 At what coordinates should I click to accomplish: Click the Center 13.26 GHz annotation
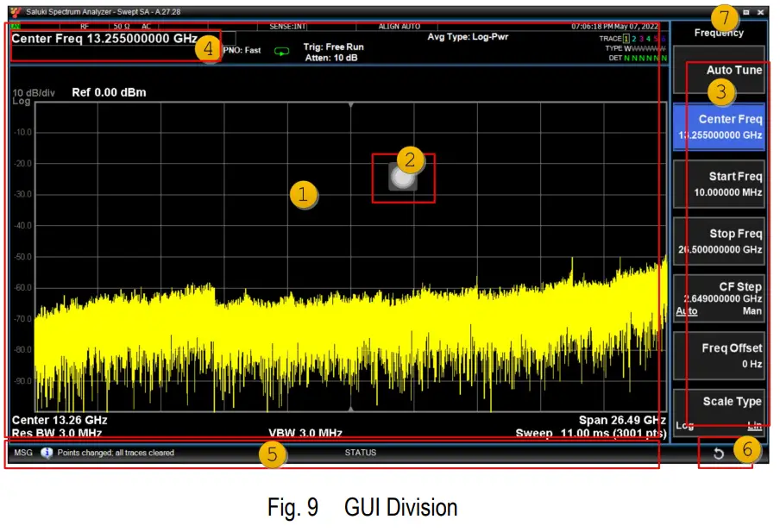coord(60,420)
